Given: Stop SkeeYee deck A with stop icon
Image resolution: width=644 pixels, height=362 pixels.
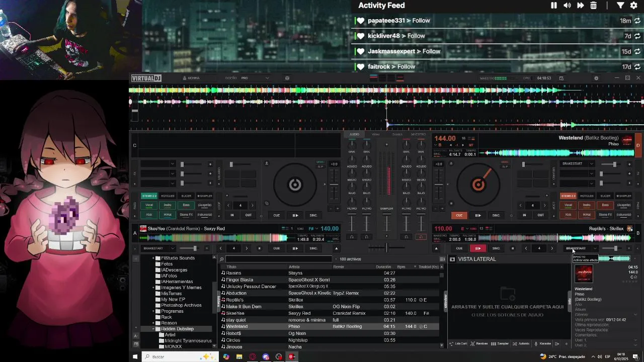Looking at the screenshot, I should coord(260,248).
